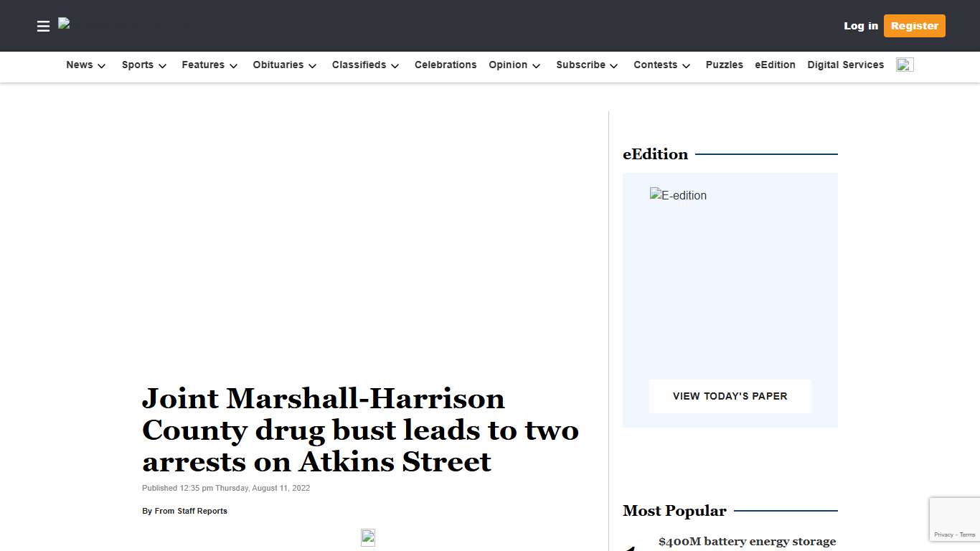Expand the News dropdown
980x551 pixels.
pyautogui.click(x=85, y=65)
